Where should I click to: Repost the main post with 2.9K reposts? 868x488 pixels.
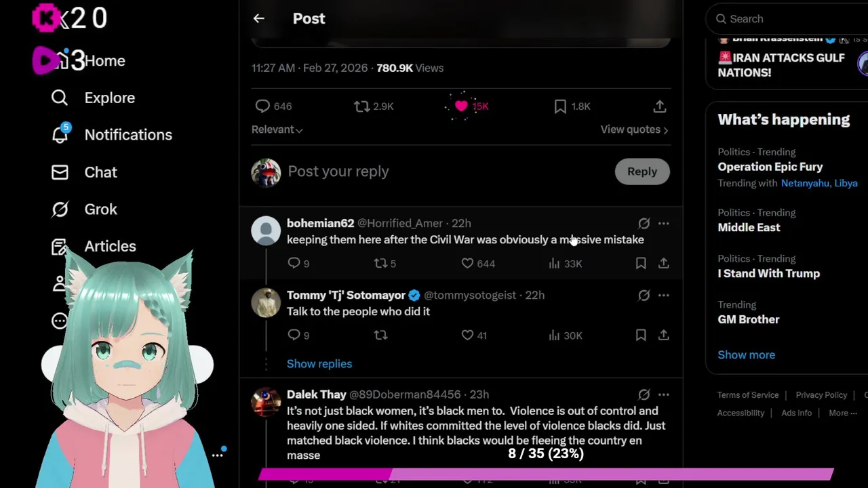(x=374, y=106)
